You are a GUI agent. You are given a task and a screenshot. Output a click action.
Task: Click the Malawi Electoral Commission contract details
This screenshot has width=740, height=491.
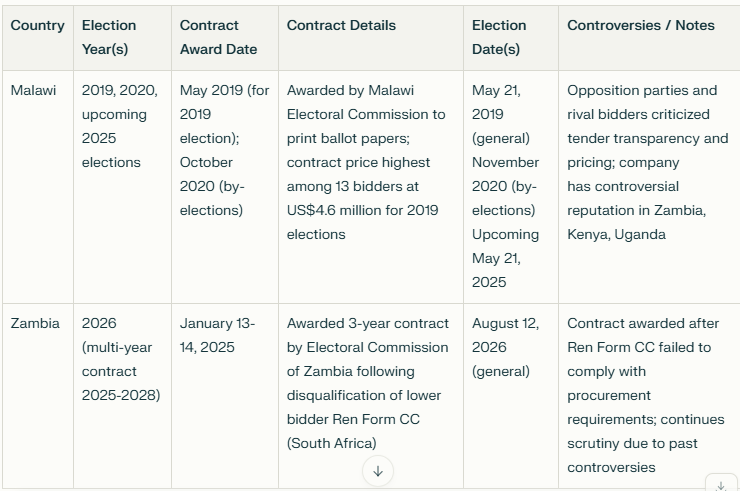click(x=366, y=162)
